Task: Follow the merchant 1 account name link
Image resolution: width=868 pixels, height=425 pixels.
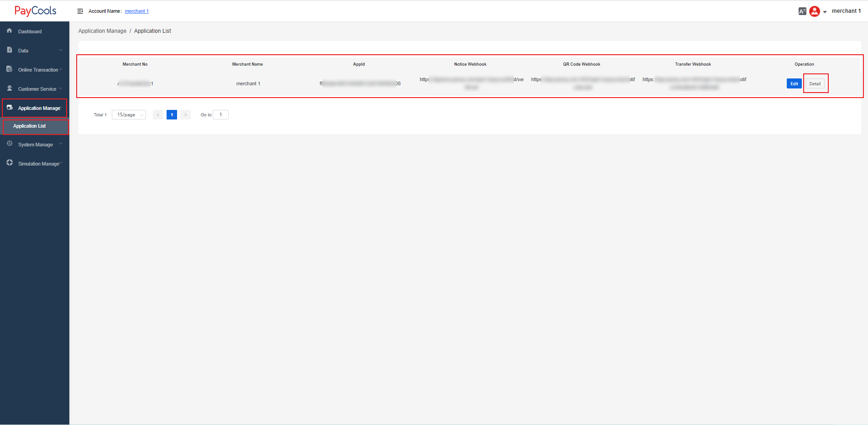Action: point(136,11)
